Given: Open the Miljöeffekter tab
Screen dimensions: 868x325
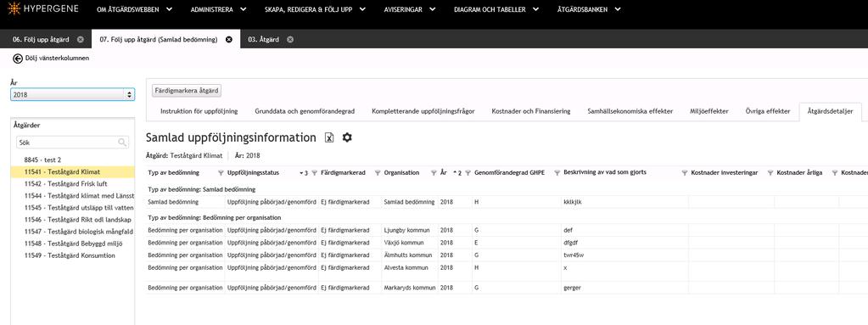Looking at the screenshot, I should (709, 111).
